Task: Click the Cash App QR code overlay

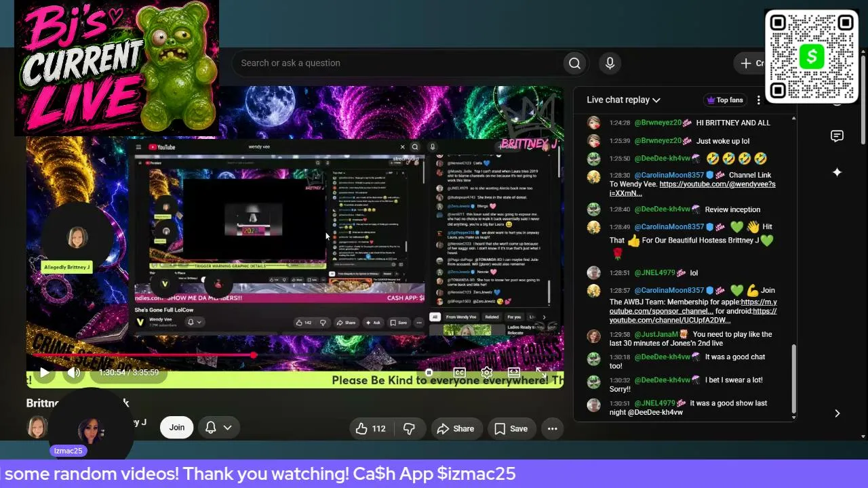Action: (812, 57)
